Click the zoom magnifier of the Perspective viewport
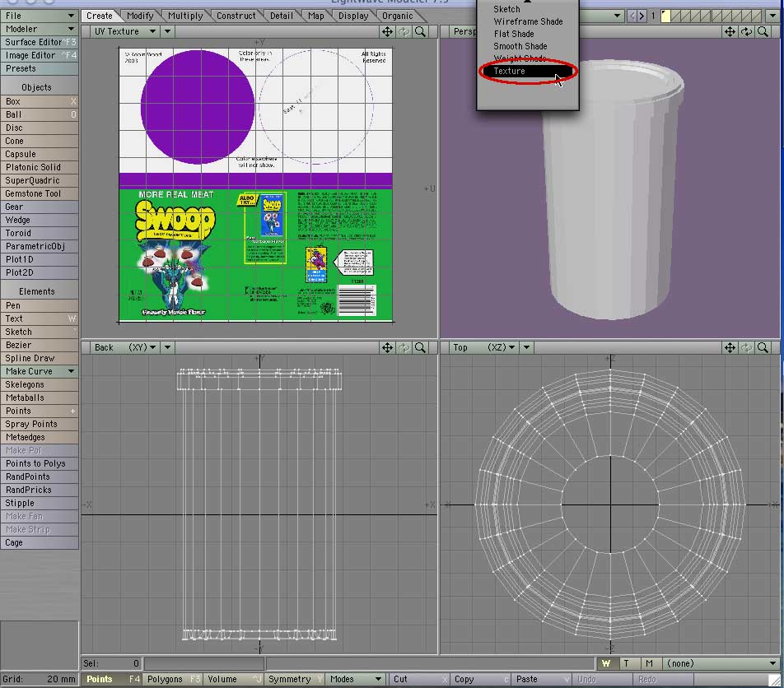The width and height of the screenshot is (784, 688). pos(763,32)
